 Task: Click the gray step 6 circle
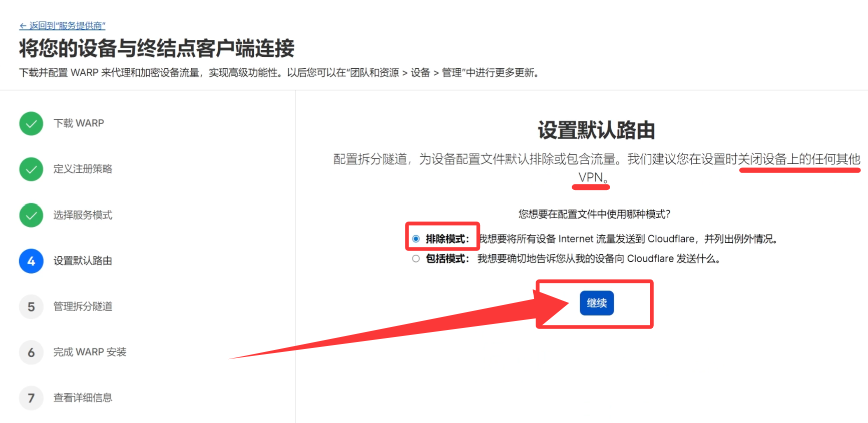[x=31, y=352]
